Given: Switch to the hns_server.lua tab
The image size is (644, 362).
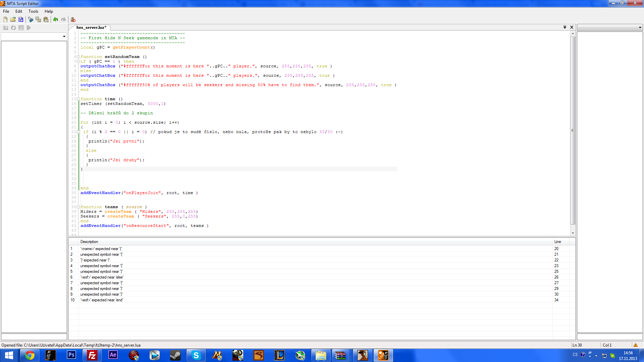Looking at the screenshot, I should point(91,27).
